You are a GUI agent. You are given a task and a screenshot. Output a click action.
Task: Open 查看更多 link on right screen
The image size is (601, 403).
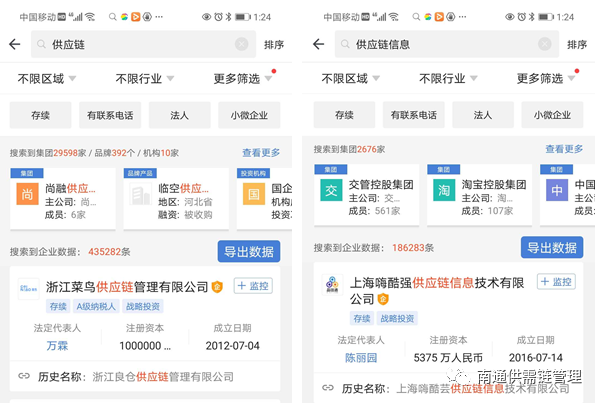pyautogui.click(x=564, y=149)
